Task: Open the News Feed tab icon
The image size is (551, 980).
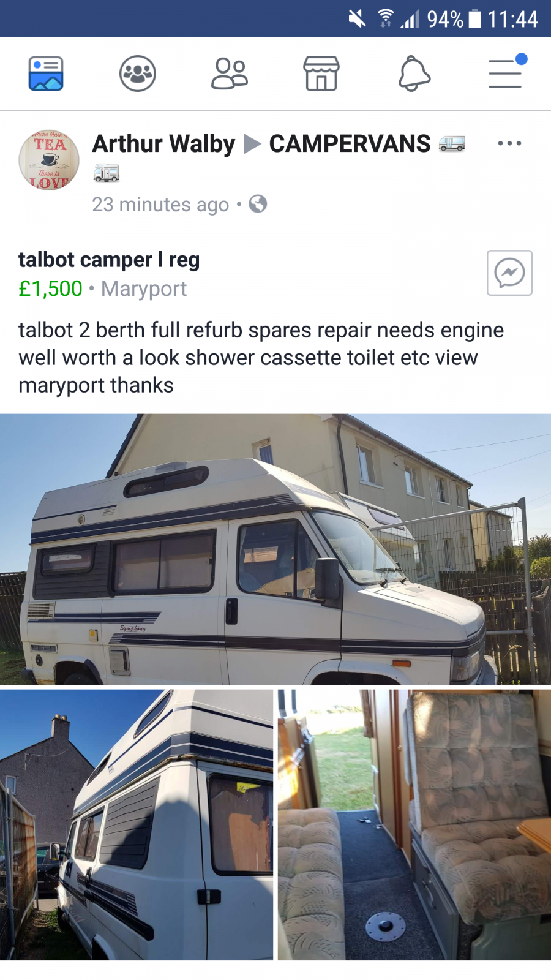Action: (x=46, y=73)
